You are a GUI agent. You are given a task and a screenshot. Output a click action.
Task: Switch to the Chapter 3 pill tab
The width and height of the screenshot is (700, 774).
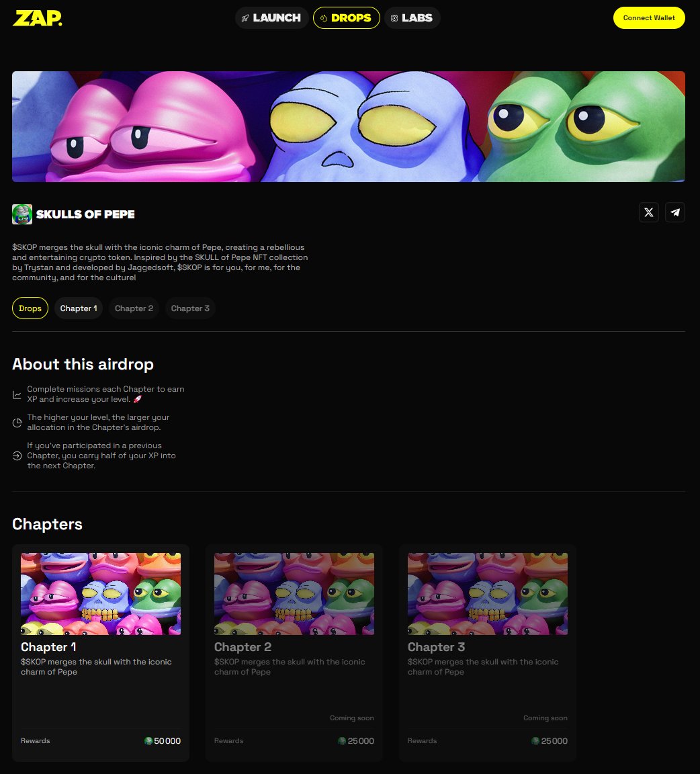[x=190, y=308]
